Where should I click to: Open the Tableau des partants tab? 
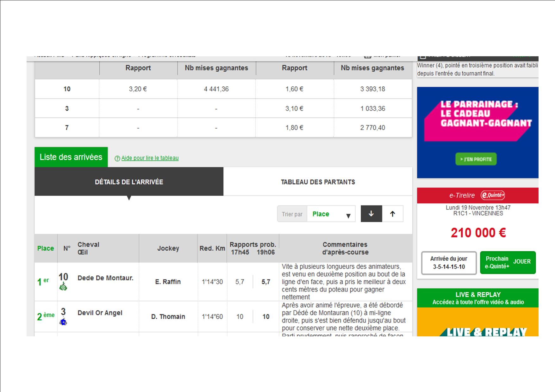coord(318,182)
